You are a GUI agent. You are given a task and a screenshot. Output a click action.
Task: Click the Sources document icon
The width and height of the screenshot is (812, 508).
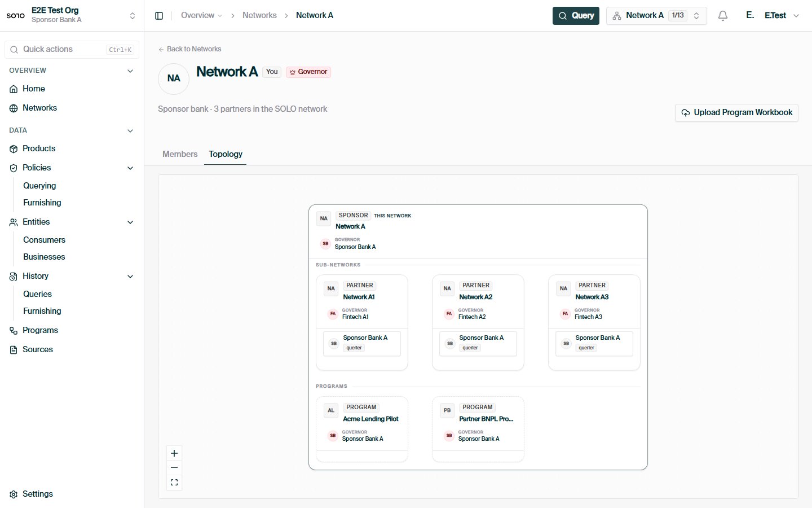[14, 350]
